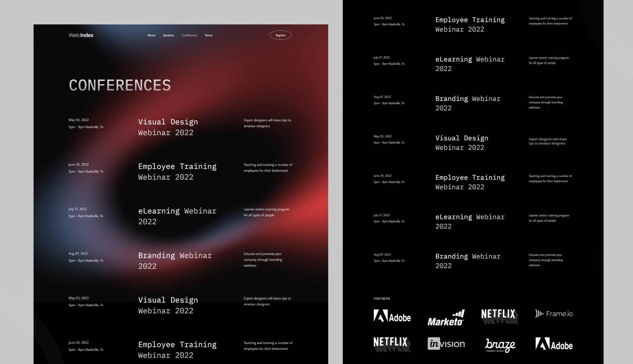633x364 pixels.
Task: Click the Web Index site logo
Action: (x=80, y=35)
